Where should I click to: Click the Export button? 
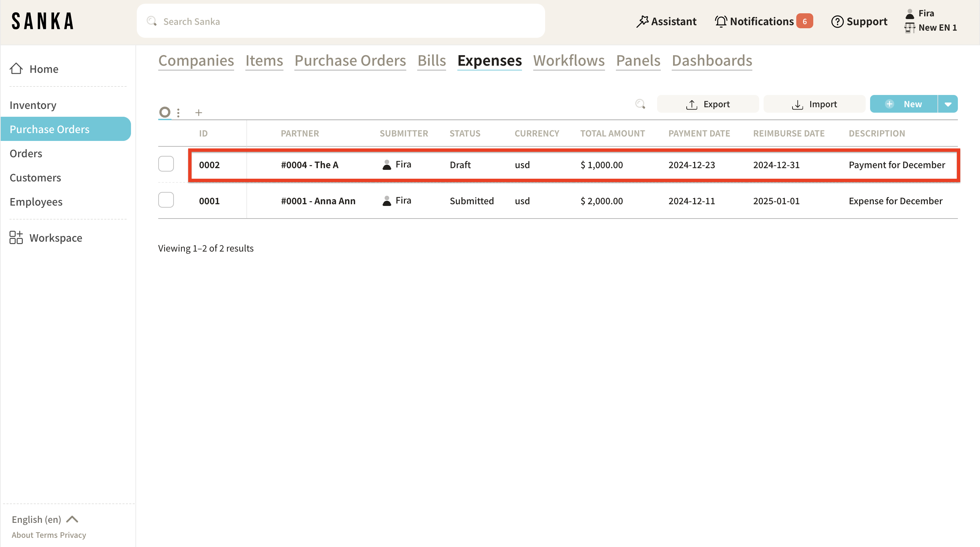tap(708, 104)
